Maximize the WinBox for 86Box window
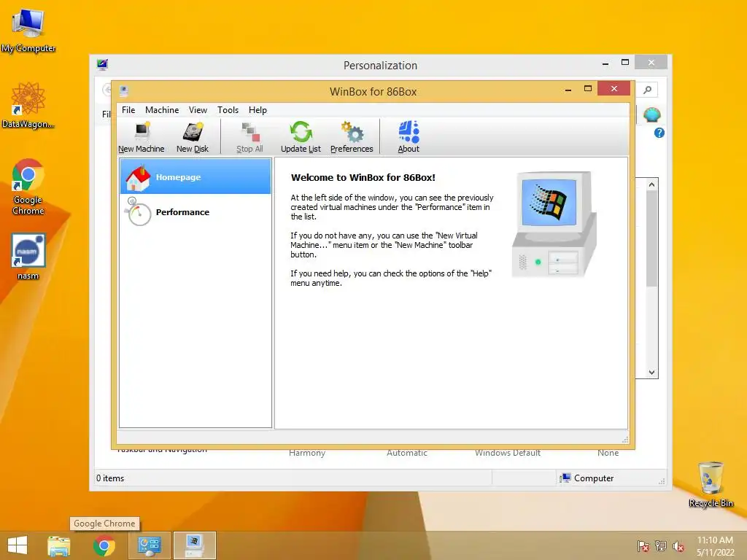Viewport: 747px width, 560px height. pyautogui.click(x=588, y=88)
